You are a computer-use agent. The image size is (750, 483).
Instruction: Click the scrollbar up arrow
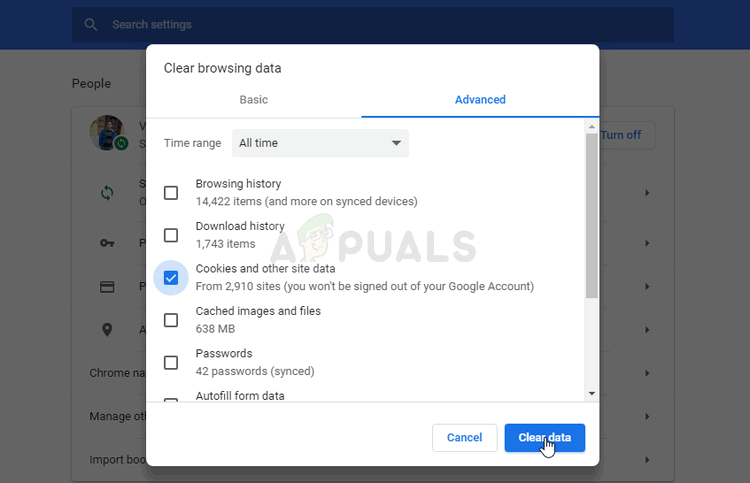pos(592,127)
